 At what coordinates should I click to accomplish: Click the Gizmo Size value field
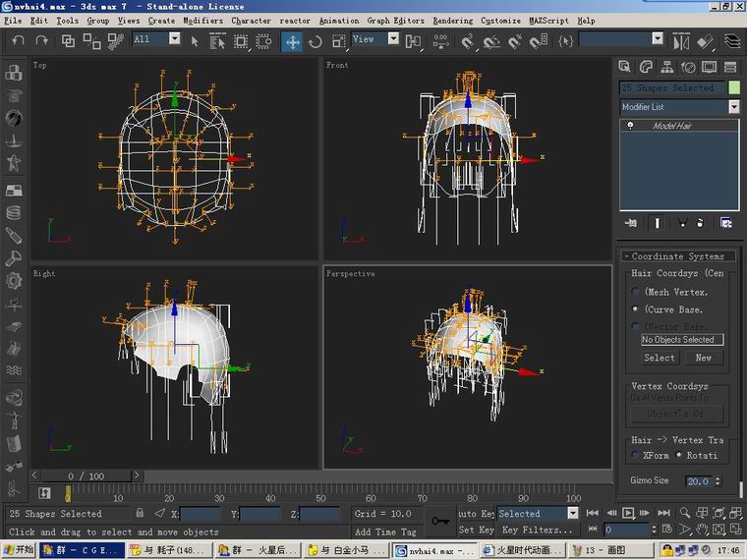click(699, 481)
